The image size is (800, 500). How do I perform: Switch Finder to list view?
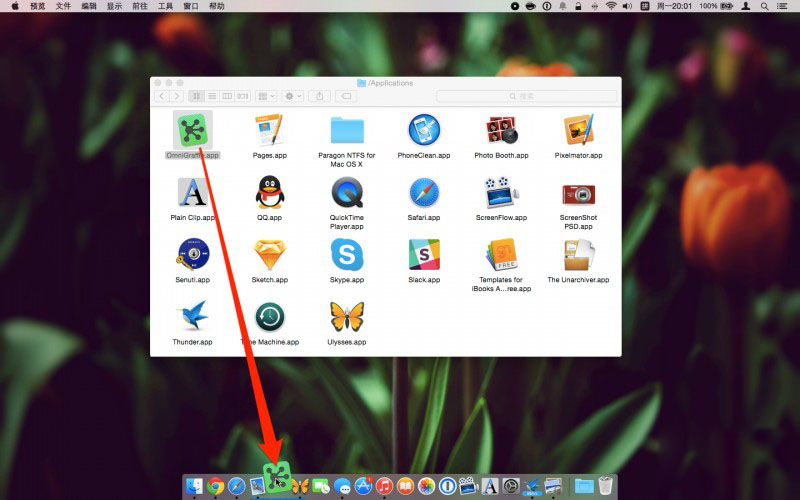(212, 96)
